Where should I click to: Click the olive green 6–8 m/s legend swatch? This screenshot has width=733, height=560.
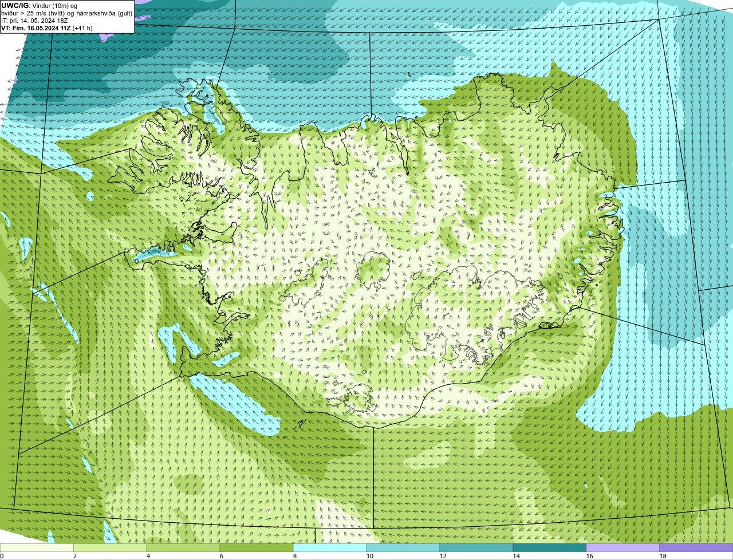click(257, 547)
